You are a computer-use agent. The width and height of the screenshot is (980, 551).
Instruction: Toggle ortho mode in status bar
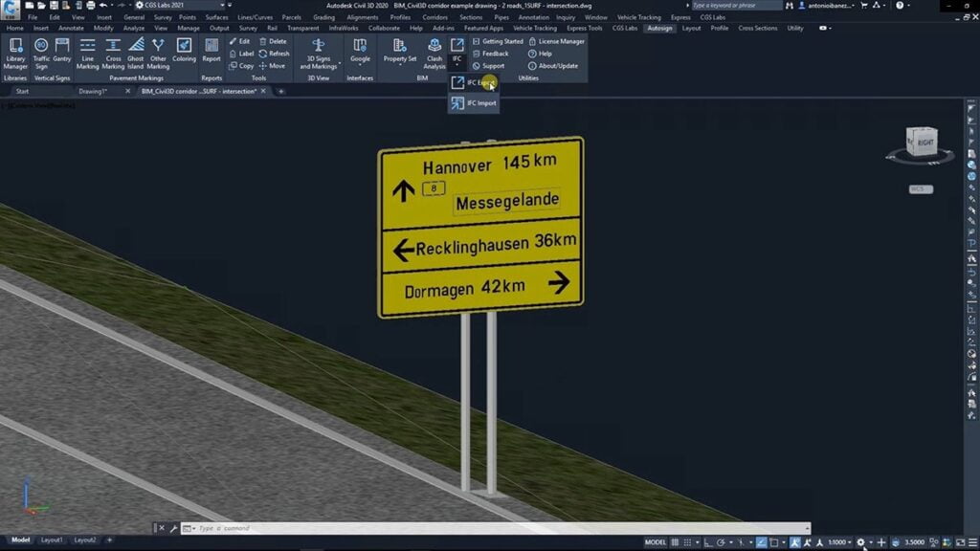tap(709, 542)
